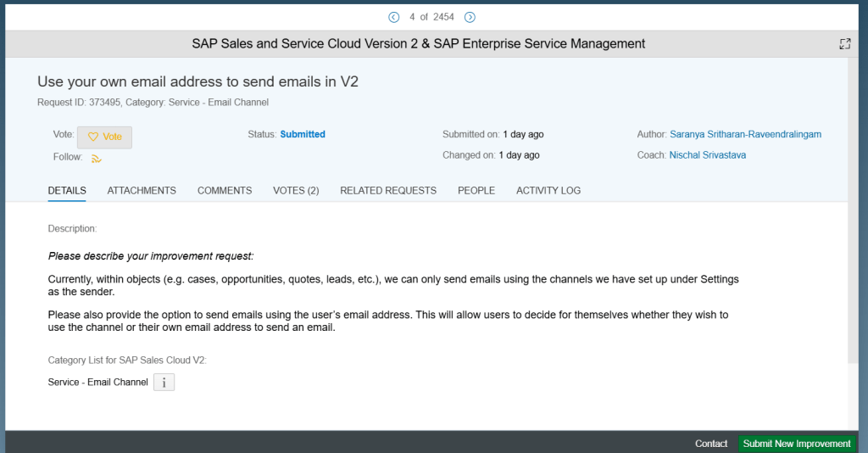Click the Follow RSS feed icon

coord(97,159)
